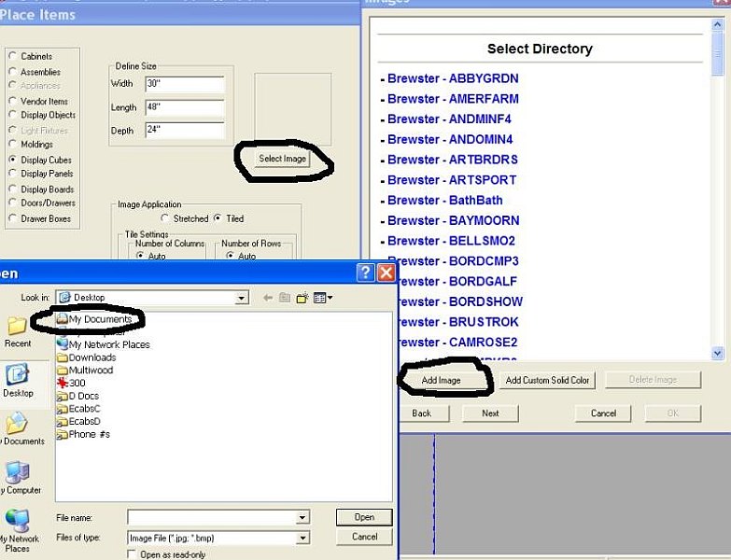Click the Up One Level folder icon
This screenshot has width=731, height=560.
click(285, 298)
